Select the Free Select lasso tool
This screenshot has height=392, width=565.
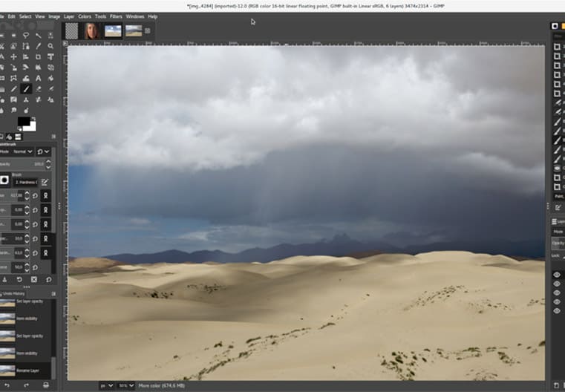(x=27, y=35)
